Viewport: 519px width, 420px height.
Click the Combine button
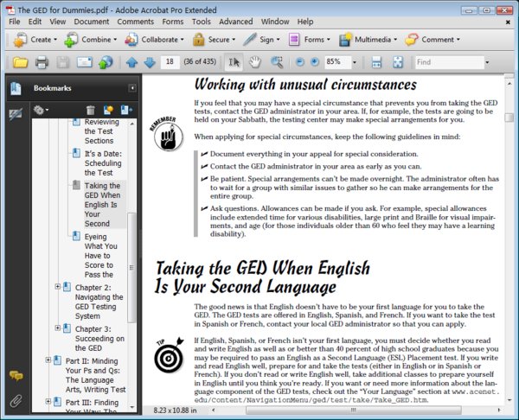[x=91, y=40]
